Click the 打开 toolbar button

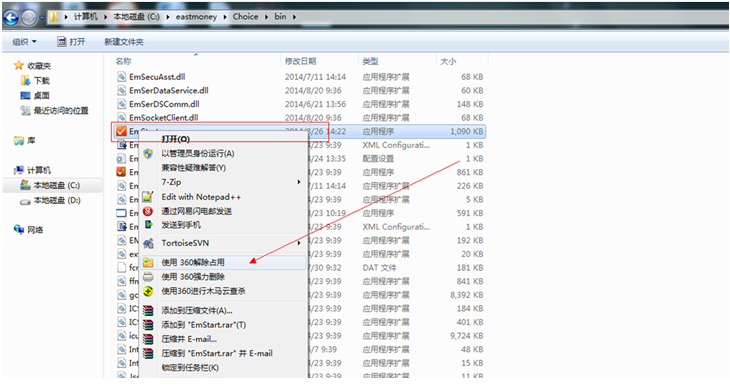[71, 42]
